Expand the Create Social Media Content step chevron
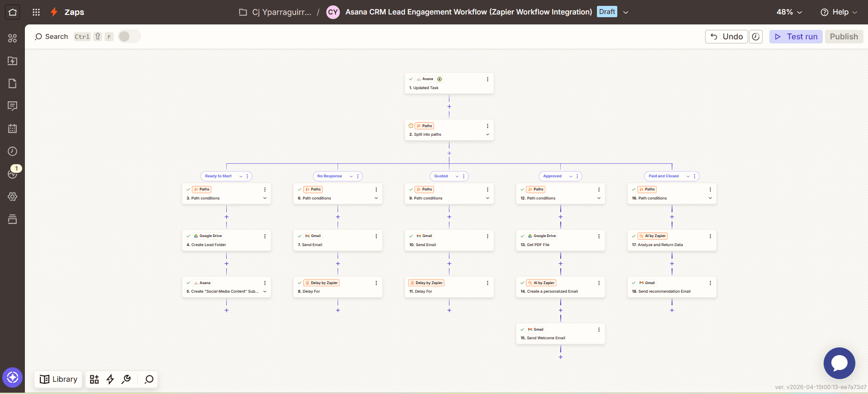Image resolution: width=868 pixels, height=394 pixels. (x=265, y=292)
